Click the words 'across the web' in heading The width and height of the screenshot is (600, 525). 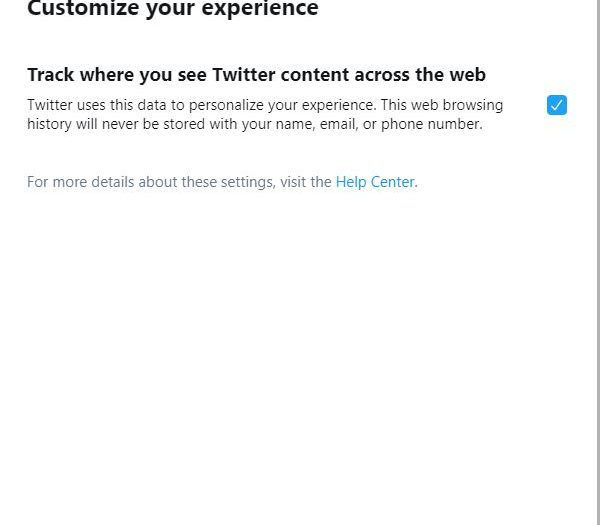click(x=420, y=75)
